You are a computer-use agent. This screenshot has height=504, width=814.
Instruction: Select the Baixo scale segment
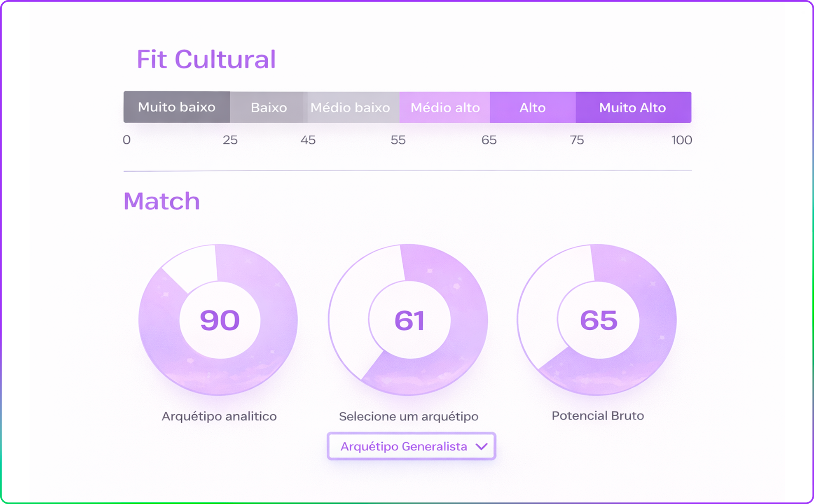pos(269,107)
